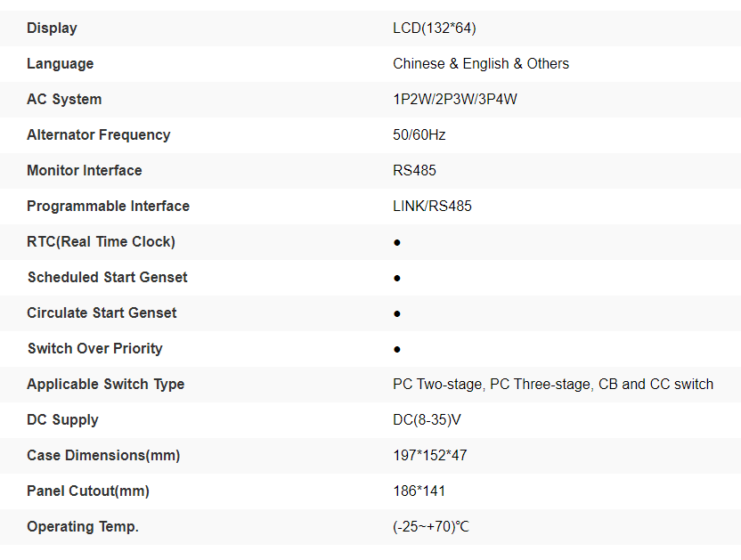Click the Display row label

point(52,28)
